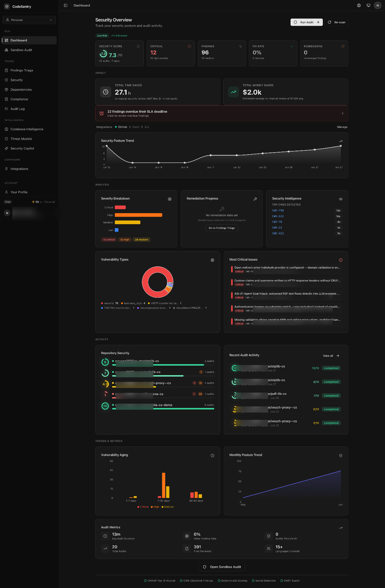Open the ASI-01 Agent Goal Hijack issue
Image resolution: width=385 pixels, height=588 pixels.
pos(286,295)
